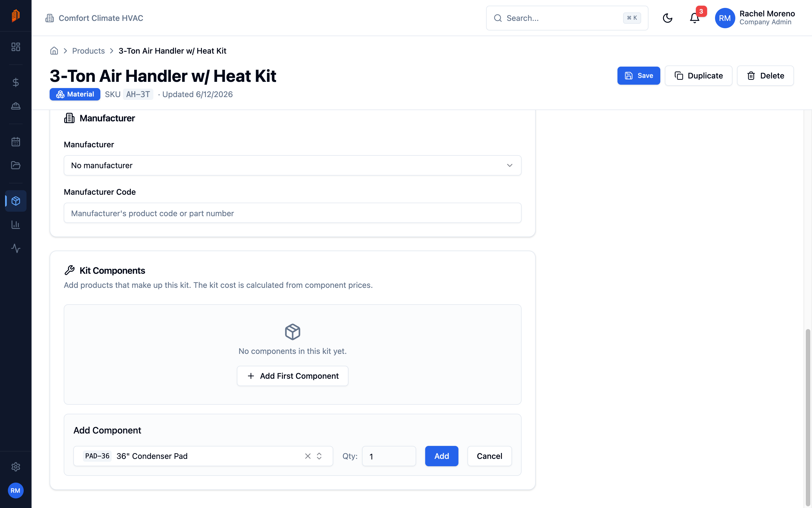Open the bar chart reports icon in sidebar

[16, 224]
